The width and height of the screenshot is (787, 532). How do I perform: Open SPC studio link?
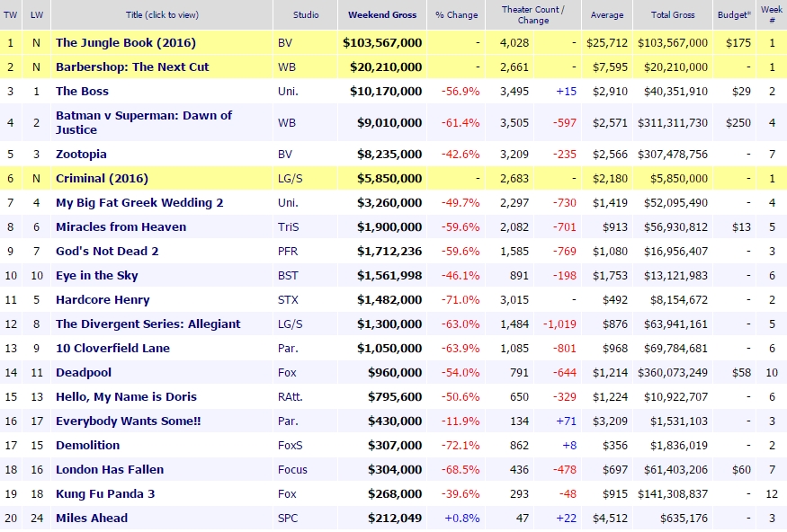point(288,518)
